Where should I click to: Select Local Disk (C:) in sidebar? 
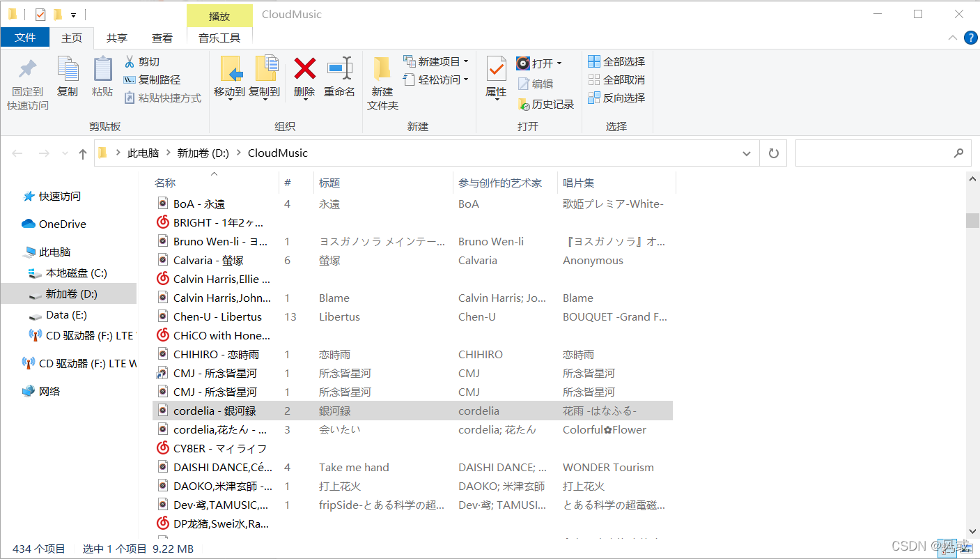pos(68,273)
